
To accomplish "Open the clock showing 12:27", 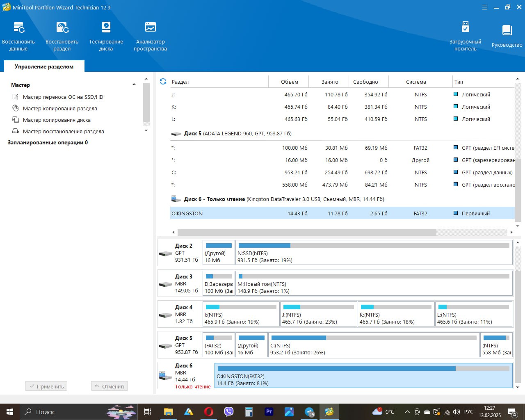I will (489, 412).
